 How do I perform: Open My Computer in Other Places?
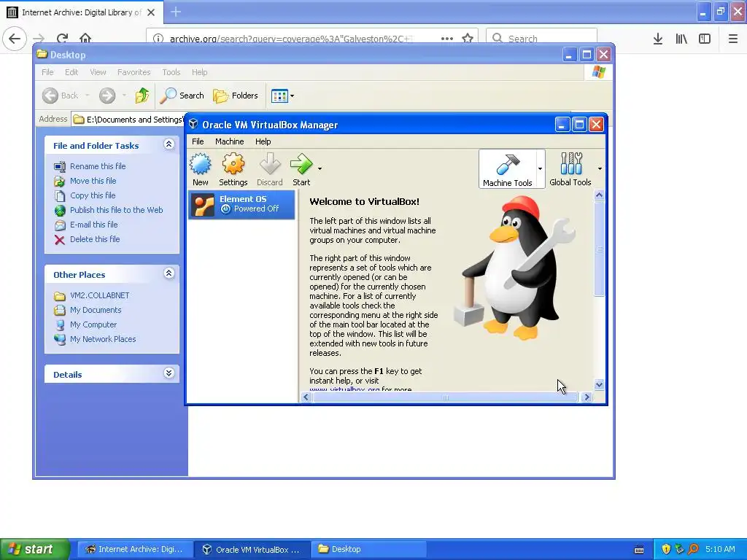pyautogui.click(x=93, y=324)
